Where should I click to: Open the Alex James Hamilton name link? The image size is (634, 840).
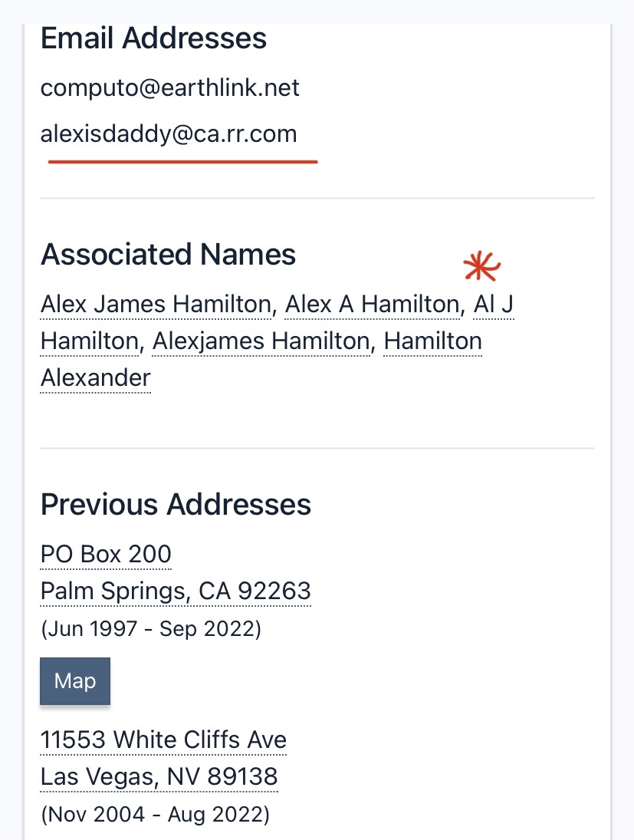pos(156,305)
